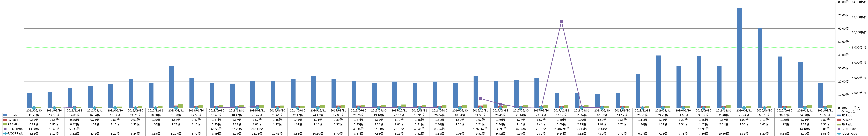Click the PE Ratio bar for 2011/06/30
The width and height of the screenshot is (868, 136).
29,100
